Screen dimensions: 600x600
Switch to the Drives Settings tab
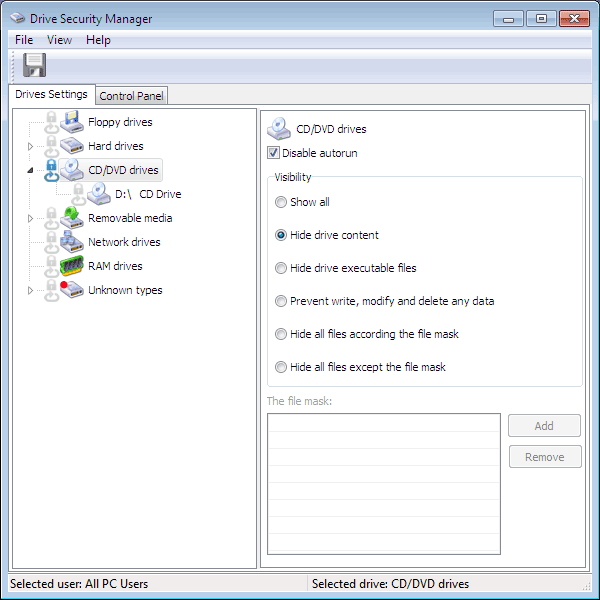click(x=52, y=94)
